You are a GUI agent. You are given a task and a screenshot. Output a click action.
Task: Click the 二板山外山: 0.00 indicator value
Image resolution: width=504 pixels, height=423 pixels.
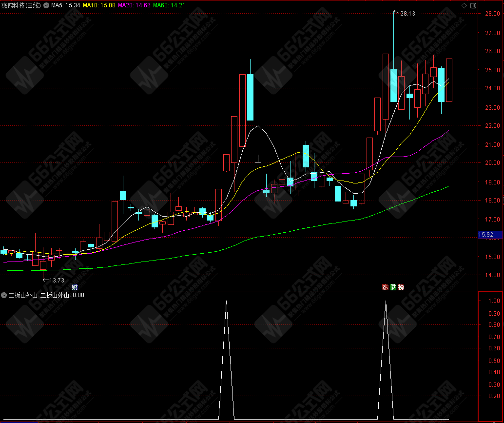coord(62,295)
